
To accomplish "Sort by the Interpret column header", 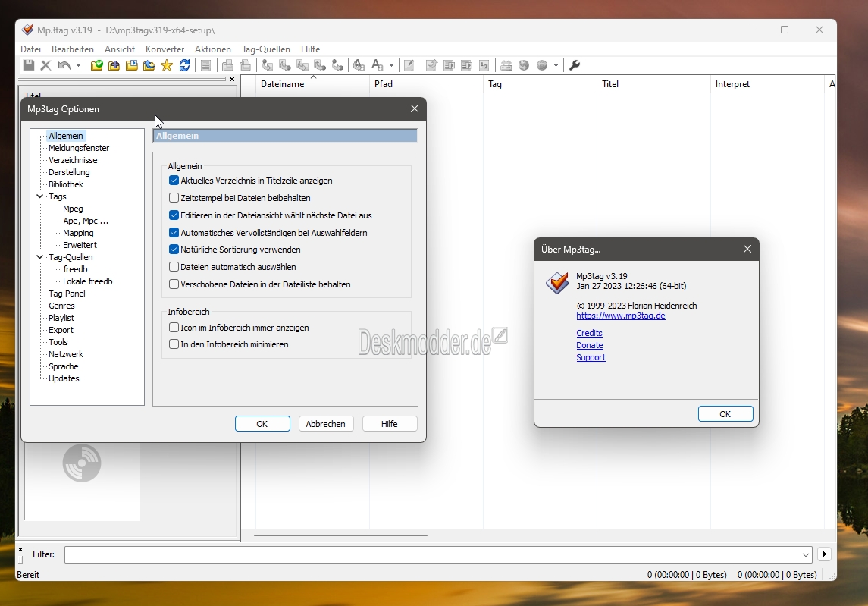I will (x=767, y=84).
